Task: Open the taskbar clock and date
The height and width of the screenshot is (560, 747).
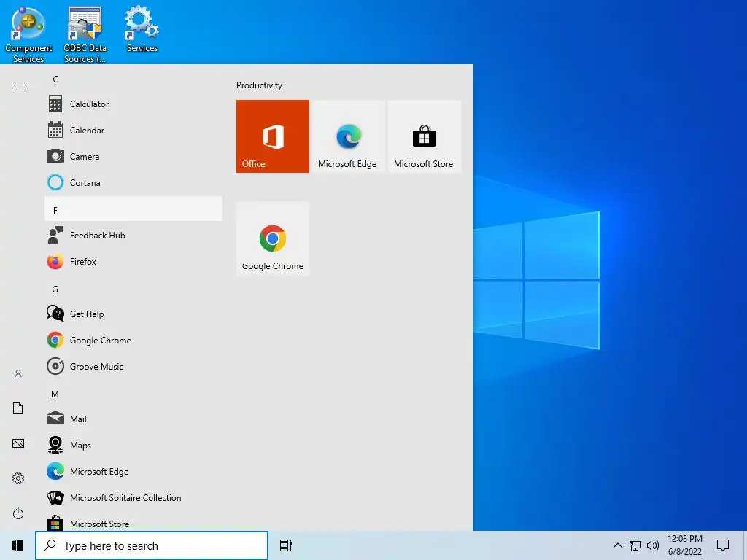Action: pyautogui.click(x=684, y=545)
